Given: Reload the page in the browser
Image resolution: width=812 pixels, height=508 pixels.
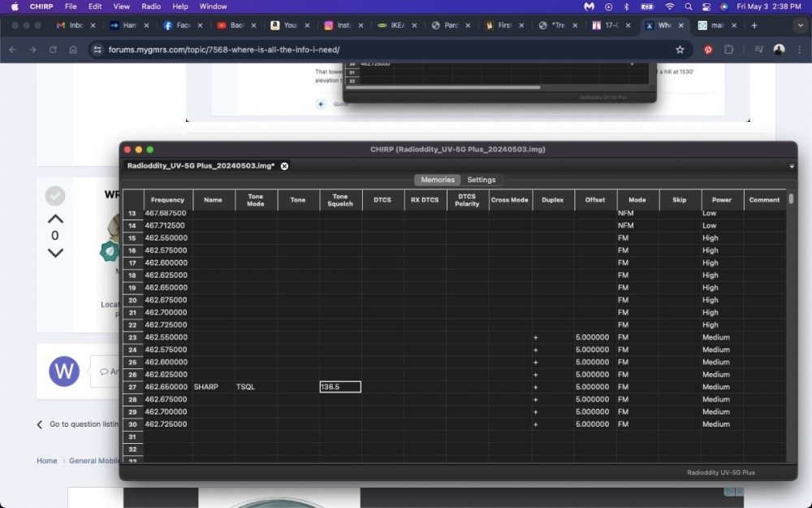Looking at the screenshot, I should 54,50.
